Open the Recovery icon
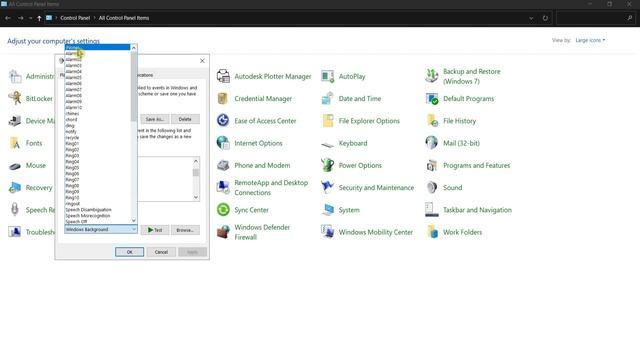Screen dimensions: 640x360 coord(15,187)
